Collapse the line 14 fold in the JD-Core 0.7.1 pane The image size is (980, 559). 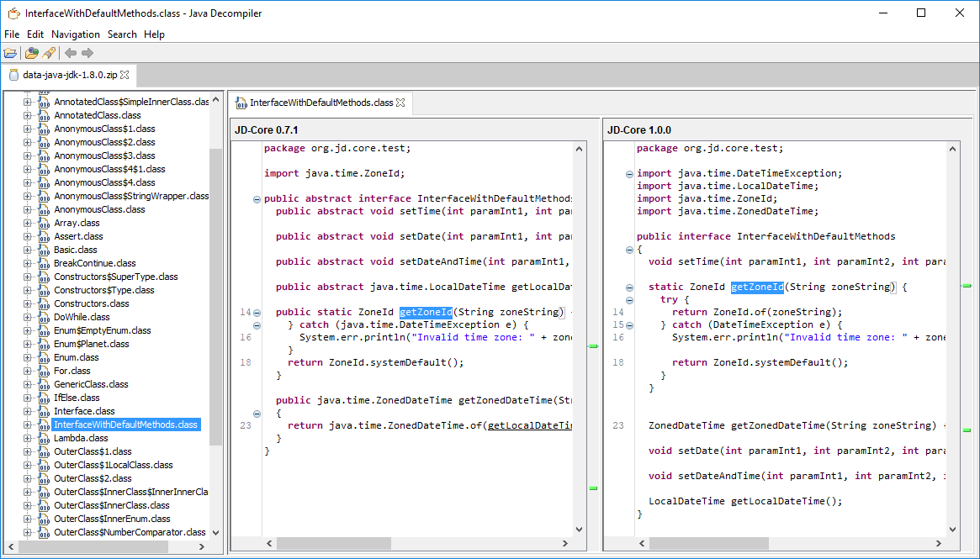coord(257,313)
